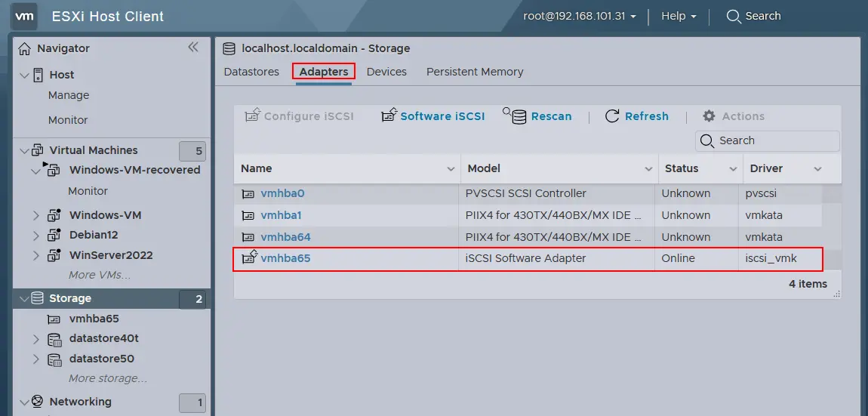The width and height of the screenshot is (868, 416).
Task: Click the gear icon next to Actions
Action: (709, 116)
